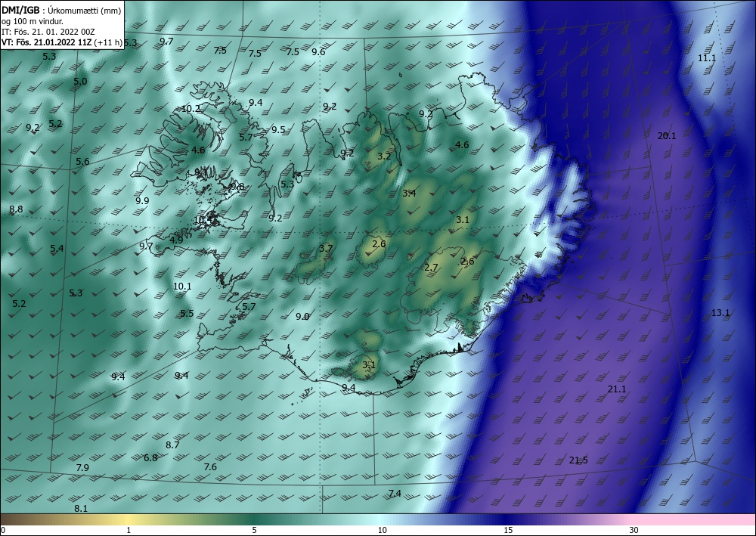This screenshot has height=536, width=756.
Task: Click the '4.9' value on Snæfellsnes
Action: click(176, 240)
